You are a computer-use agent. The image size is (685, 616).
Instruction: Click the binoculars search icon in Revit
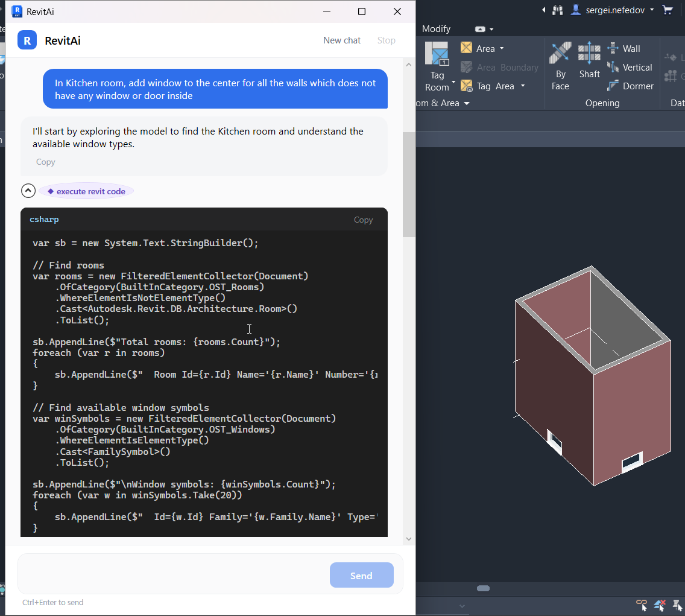coord(557,10)
